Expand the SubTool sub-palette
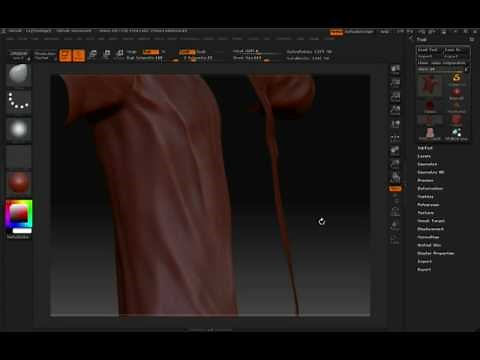 tap(425, 148)
